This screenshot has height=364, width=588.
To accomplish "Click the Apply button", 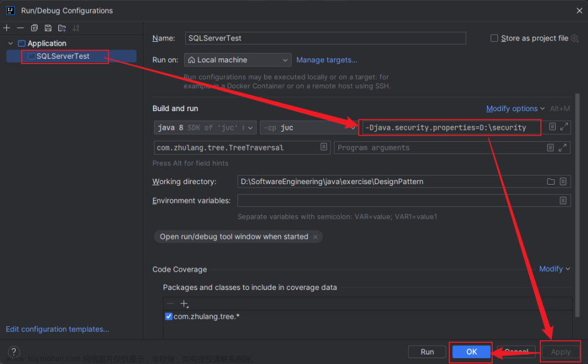I will tap(560, 352).
